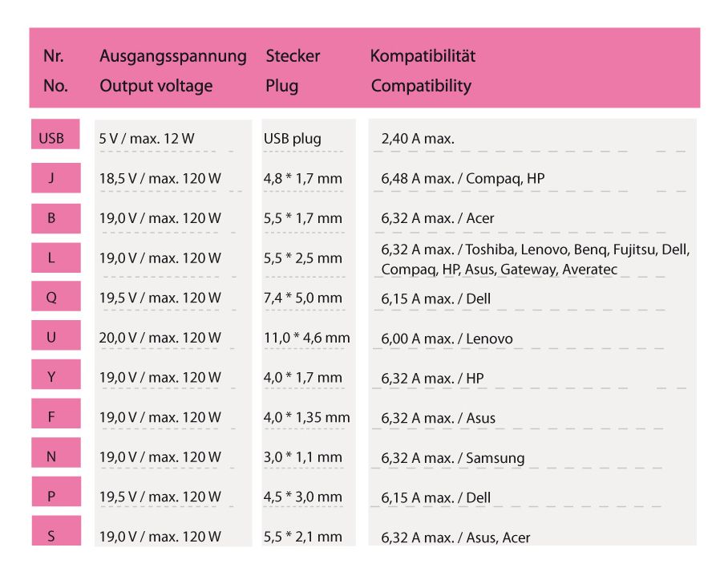
Task: Click the 6,32 A max. / Samsung entry
Action: pyautogui.click(x=453, y=458)
